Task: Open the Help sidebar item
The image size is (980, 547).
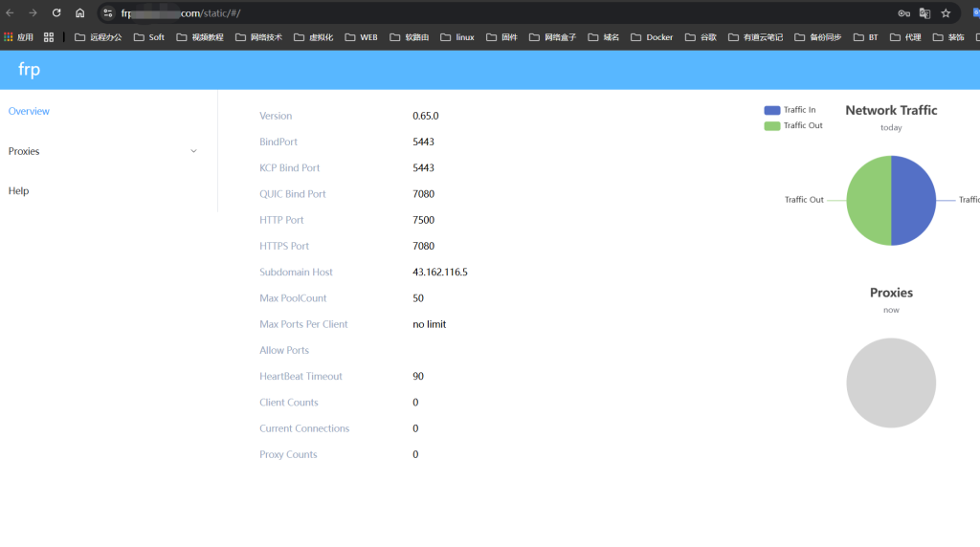Action: (x=18, y=190)
